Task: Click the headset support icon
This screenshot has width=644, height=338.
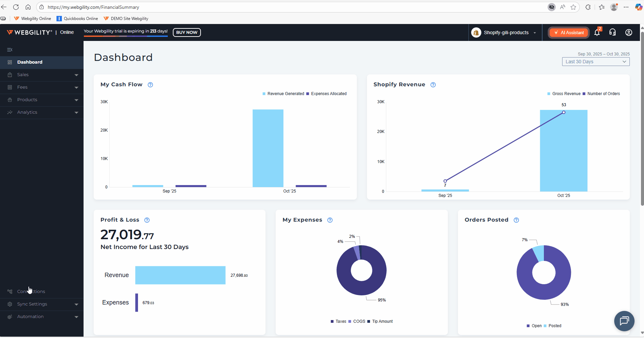Action: tap(613, 32)
